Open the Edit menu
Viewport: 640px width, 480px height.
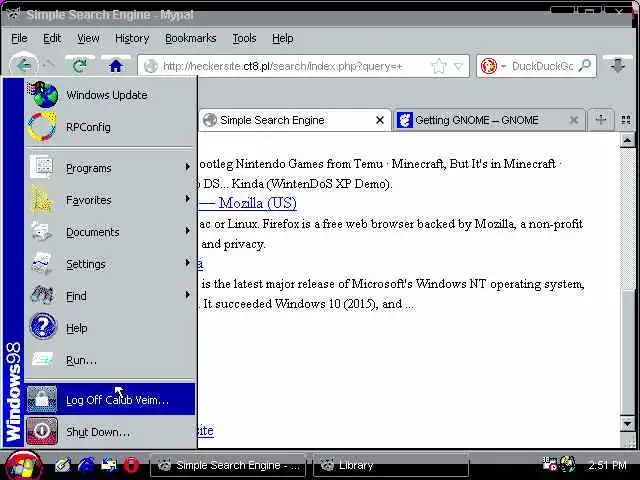[x=52, y=38]
